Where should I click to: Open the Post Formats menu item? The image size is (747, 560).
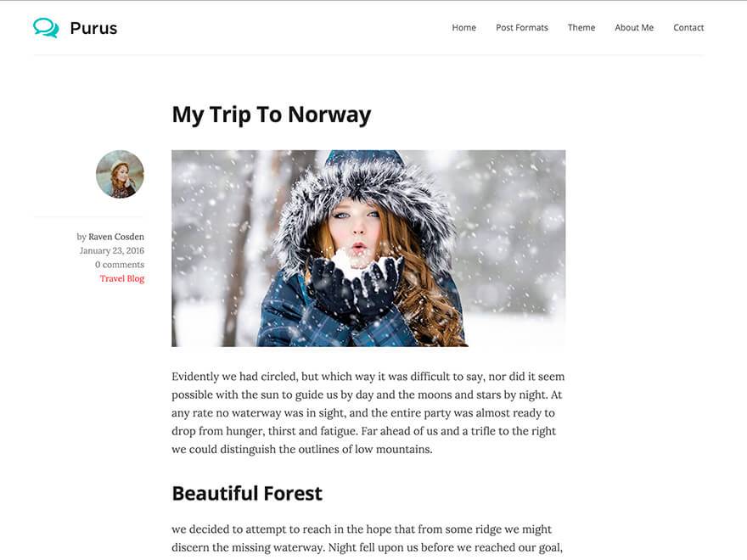click(522, 28)
